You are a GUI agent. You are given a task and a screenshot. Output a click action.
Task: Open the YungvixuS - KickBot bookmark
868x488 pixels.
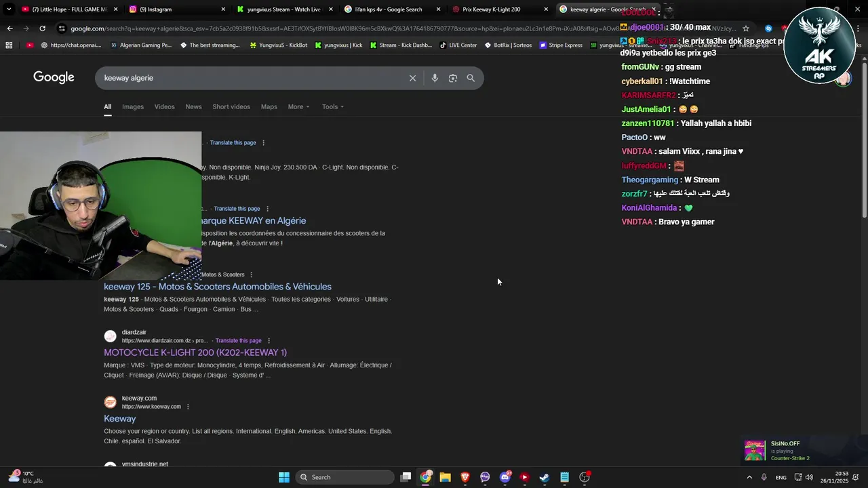tap(278, 45)
